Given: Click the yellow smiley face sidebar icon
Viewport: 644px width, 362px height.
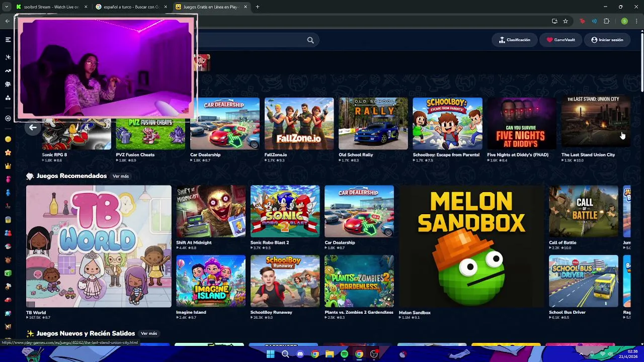Looking at the screenshot, I should click(8, 139).
